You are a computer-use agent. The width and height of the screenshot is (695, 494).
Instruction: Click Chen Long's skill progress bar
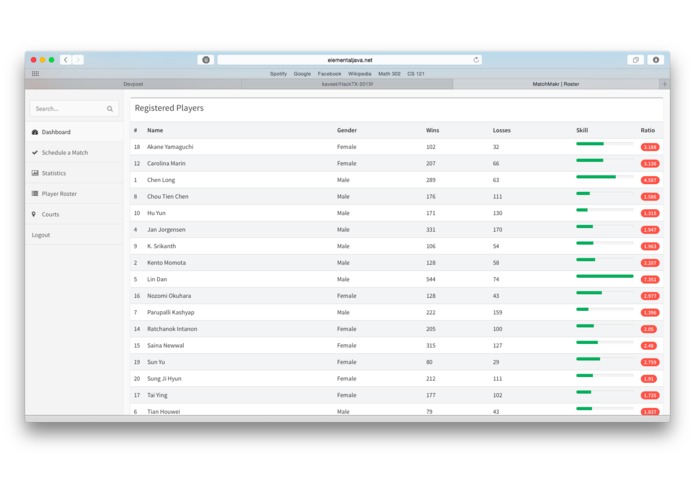pyautogui.click(x=605, y=177)
